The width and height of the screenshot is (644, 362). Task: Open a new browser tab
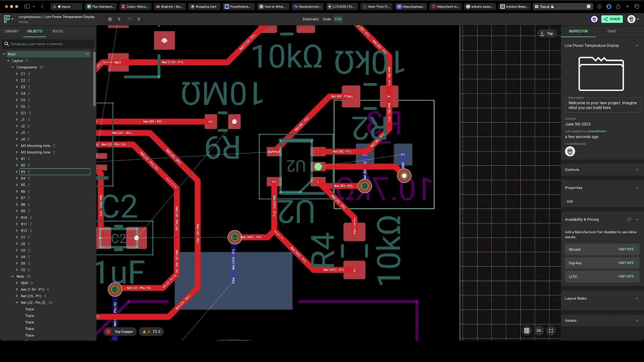(x=627, y=7)
